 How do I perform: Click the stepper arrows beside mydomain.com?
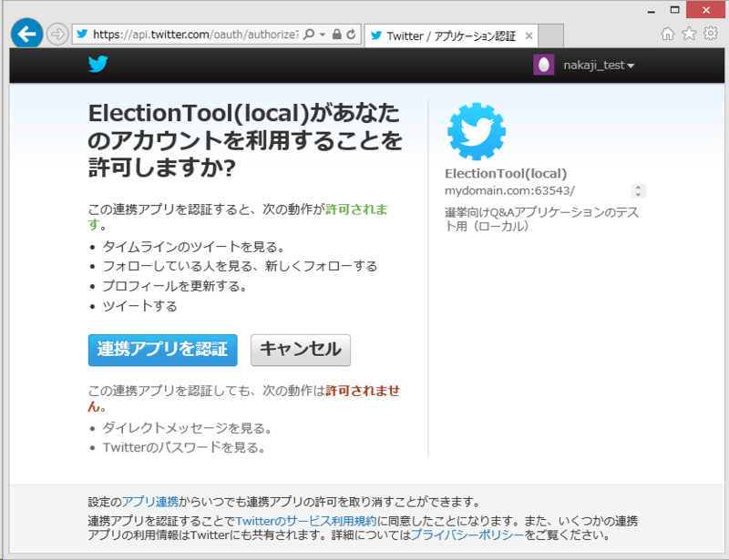click(x=639, y=191)
